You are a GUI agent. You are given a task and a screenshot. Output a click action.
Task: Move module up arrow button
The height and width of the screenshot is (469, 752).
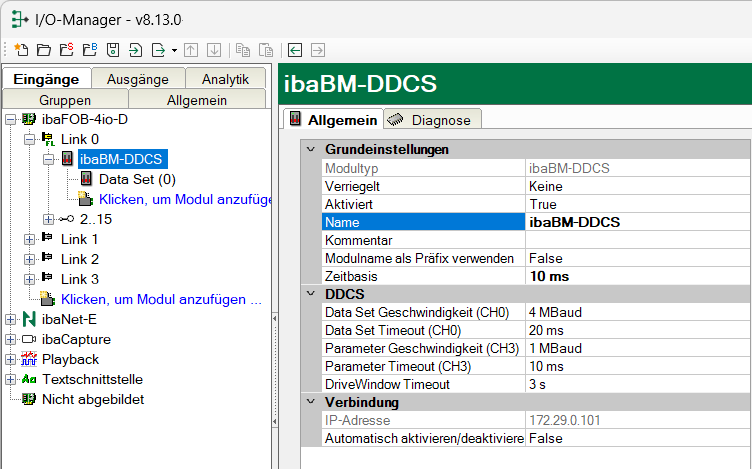click(x=191, y=50)
